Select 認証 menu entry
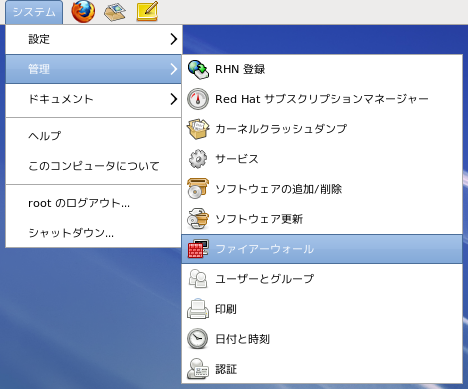 tap(322, 369)
